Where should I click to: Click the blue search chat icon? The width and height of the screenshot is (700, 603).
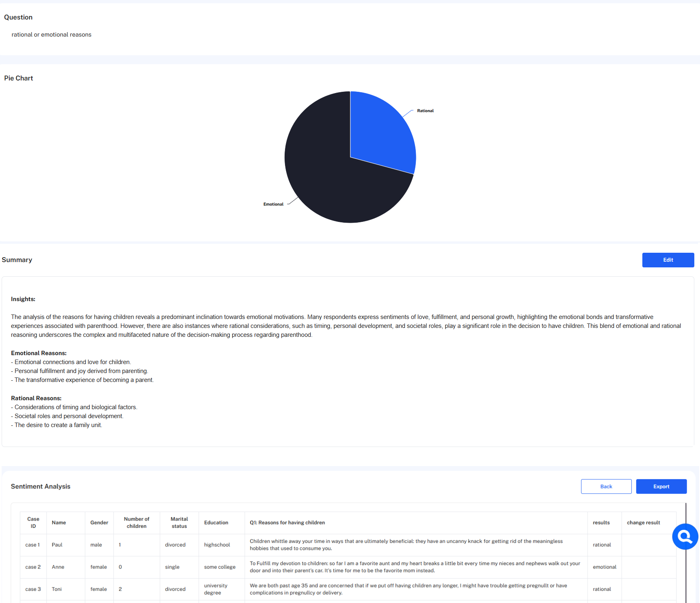click(685, 537)
